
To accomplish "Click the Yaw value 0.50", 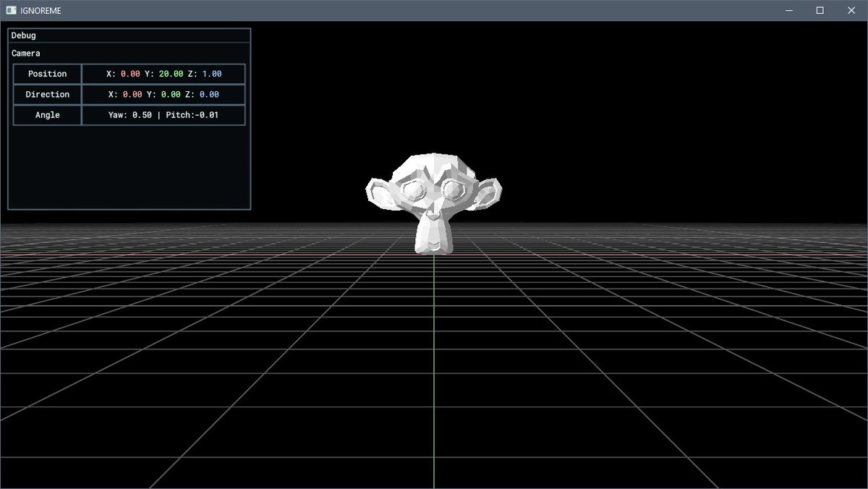I will [x=142, y=115].
